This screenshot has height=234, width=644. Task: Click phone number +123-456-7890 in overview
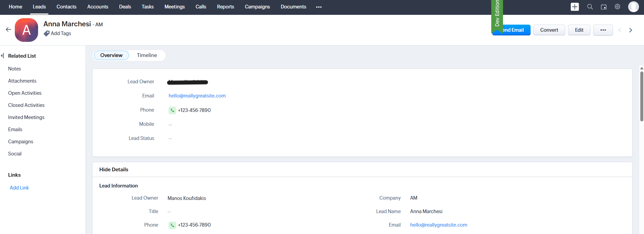(x=194, y=110)
